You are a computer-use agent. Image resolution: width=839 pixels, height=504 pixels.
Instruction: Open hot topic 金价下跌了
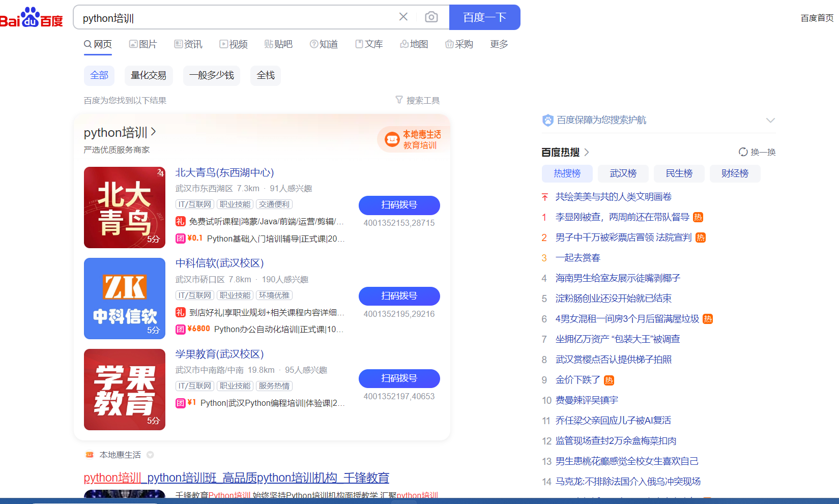tap(578, 380)
